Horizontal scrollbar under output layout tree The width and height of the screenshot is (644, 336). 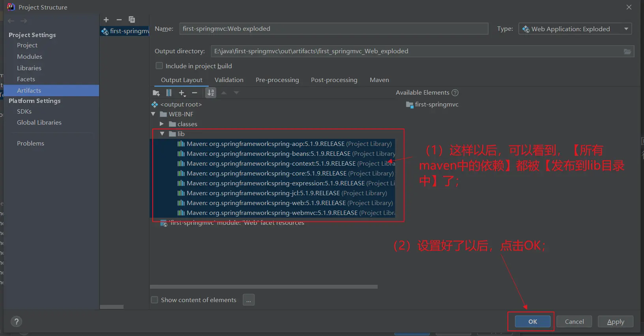264,287
